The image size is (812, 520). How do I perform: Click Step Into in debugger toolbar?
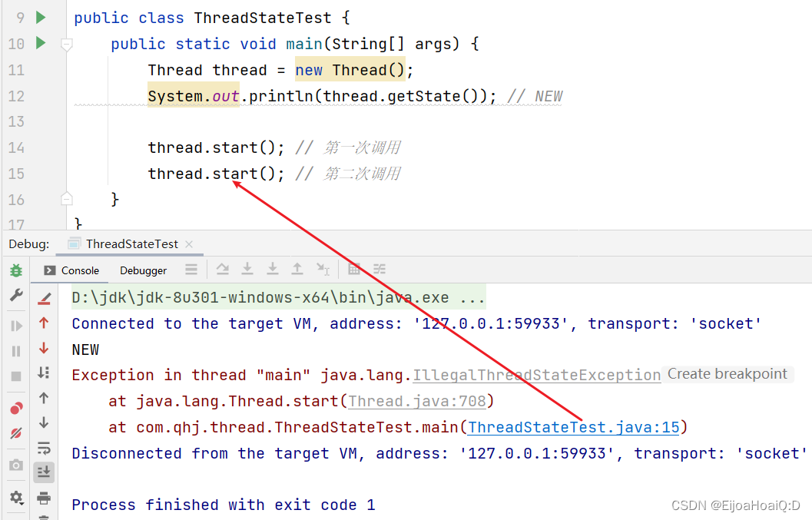247,269
